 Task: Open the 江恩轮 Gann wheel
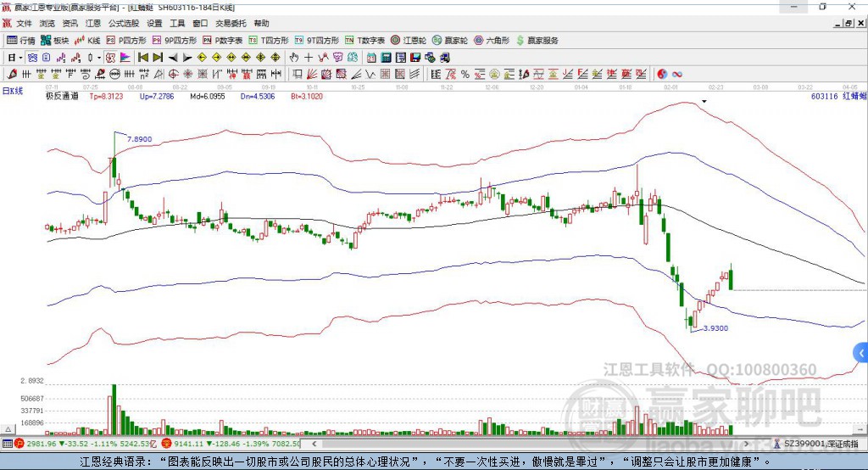[408, 41]
